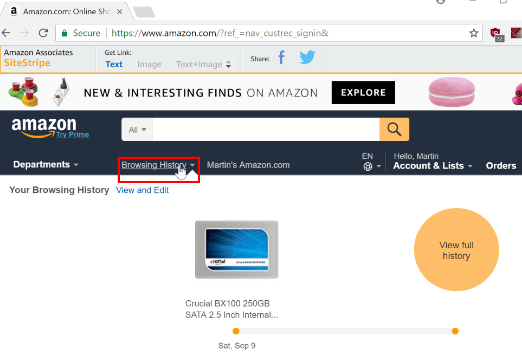Image resolution: width=522 pixels, height=360 pixels.
Task: Open the EN globe language selector
Action: pyautogui.click(x=371, y=162)
